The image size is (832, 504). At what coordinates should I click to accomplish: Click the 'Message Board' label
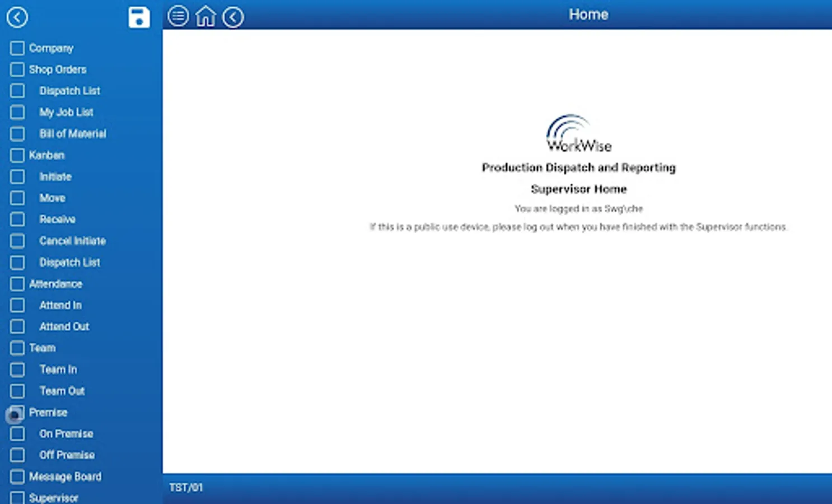click(x=65, y=477)
